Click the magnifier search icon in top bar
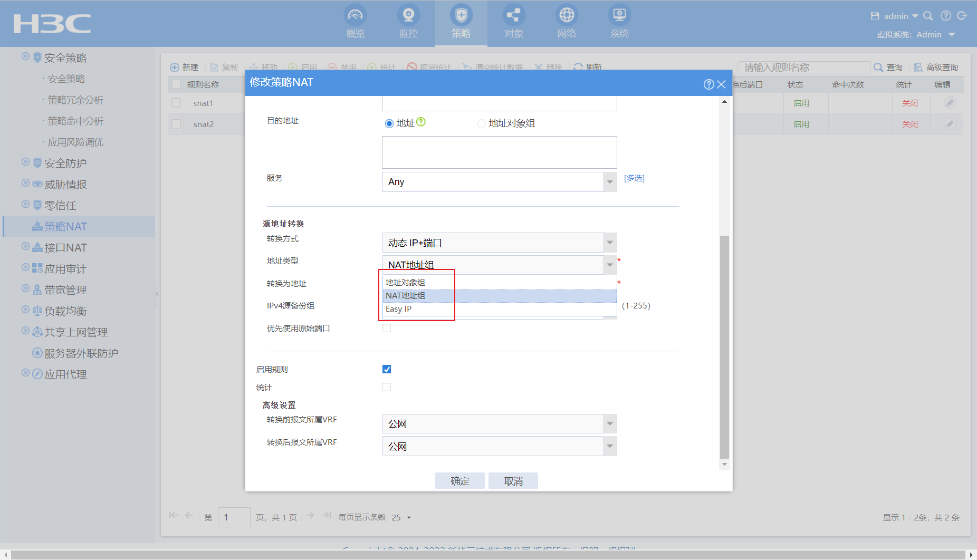 click(x=928, y=16)
